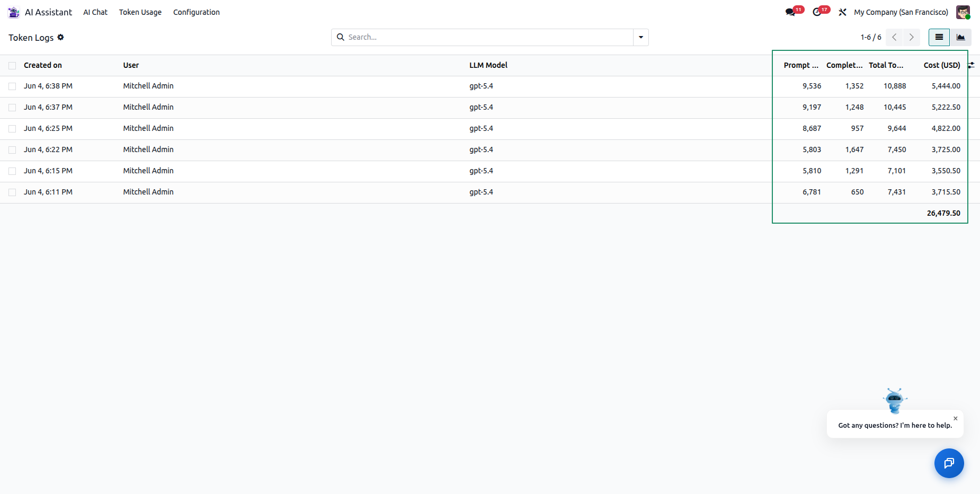The width and height of the screenshot is (980, 494).
Task: Open the Token Usage menu
Action: [x=140, y=12]
